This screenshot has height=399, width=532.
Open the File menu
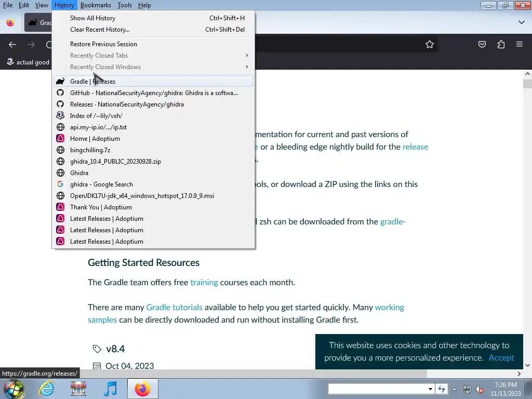point(7,5)
